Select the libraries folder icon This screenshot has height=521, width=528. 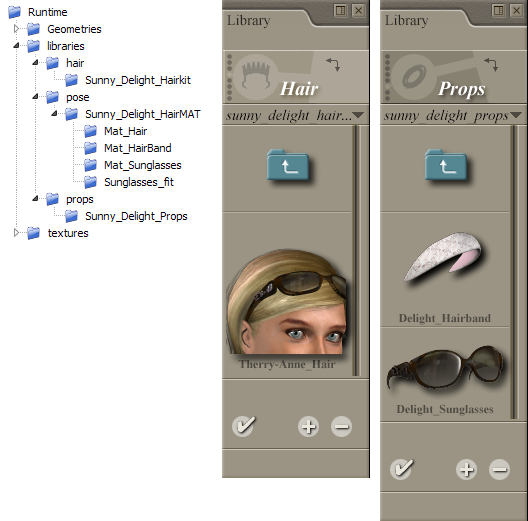pos(33,46)
